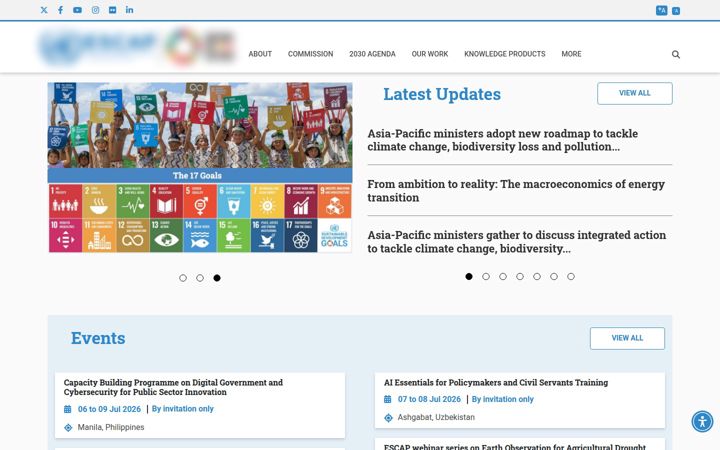The width and height of the screenshot is (720, 450).
Task: Click SDG 5 Gender Equality tile
Action: tap(200, 201)
